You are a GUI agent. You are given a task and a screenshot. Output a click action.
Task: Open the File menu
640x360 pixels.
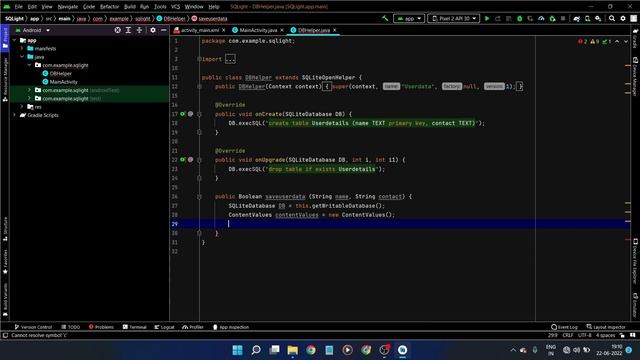(19, 7)
